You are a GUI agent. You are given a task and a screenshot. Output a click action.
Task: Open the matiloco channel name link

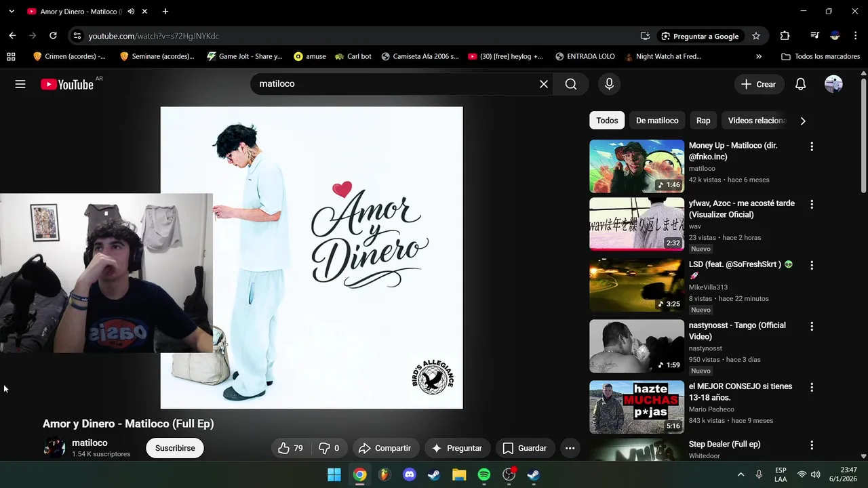(x=90, y=443)
